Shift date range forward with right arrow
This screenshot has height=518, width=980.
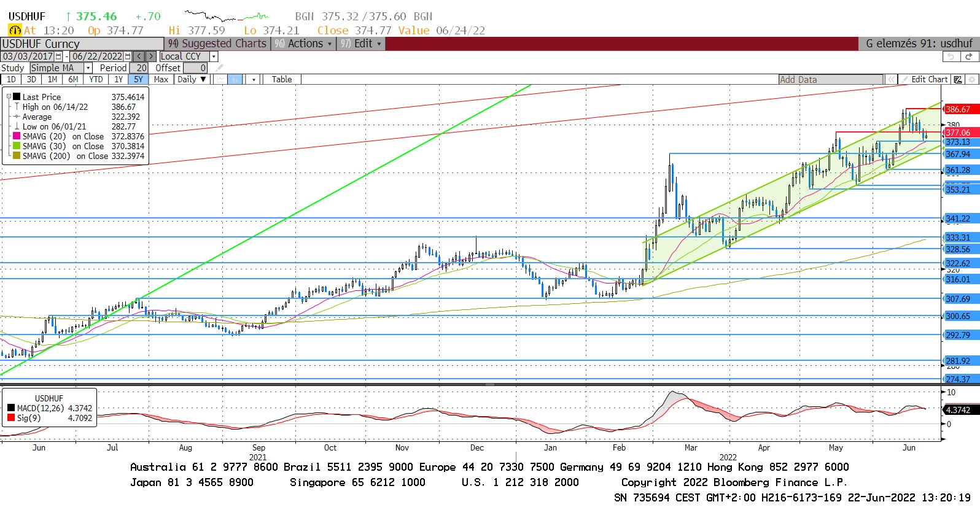tap(150, 56)
